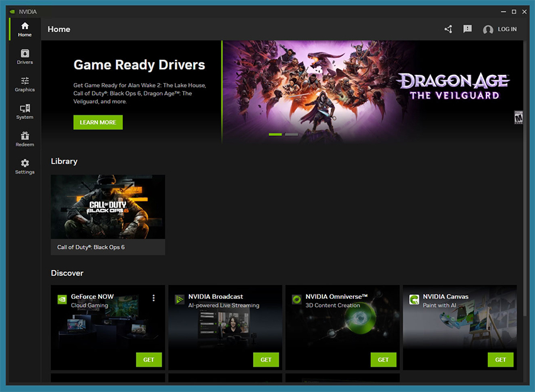Click the ESRB M rating badge
Viewport: 535px width, 392px height.
(x=519, y=118)
